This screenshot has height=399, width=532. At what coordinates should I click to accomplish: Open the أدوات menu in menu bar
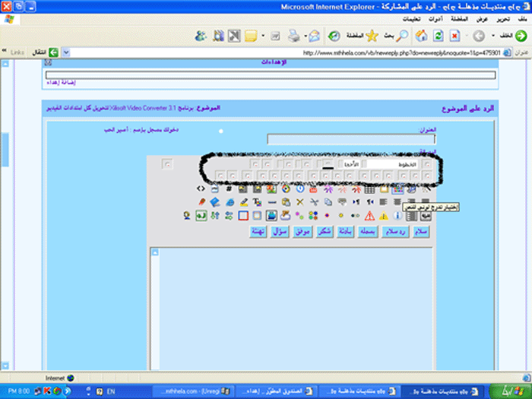click(x=435, y=19)
